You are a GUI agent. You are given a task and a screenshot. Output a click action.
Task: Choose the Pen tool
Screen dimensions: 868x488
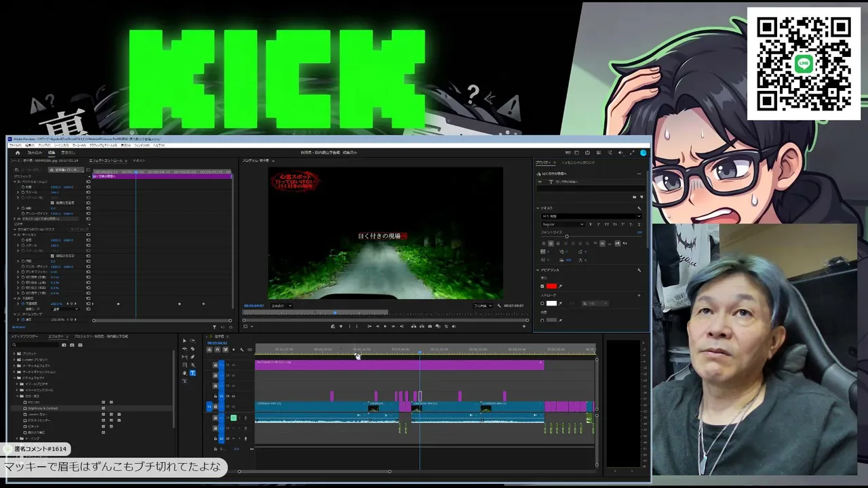pyautogui.click(x=193, y=357)
